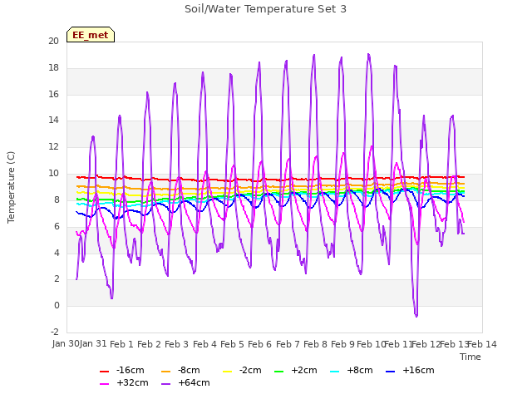Click the 18 y-axis tick label
The width and height of the screenshot is (532, 399).
(x=53, y=67)
